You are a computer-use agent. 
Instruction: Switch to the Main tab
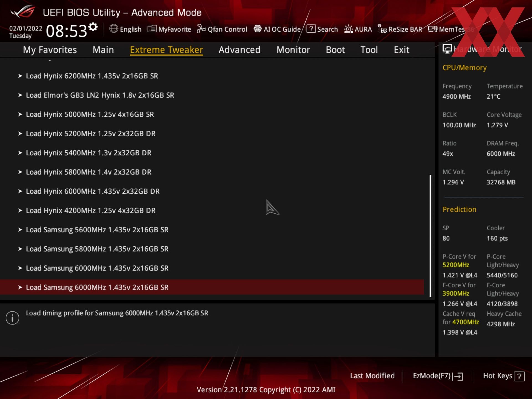(103, 50)
